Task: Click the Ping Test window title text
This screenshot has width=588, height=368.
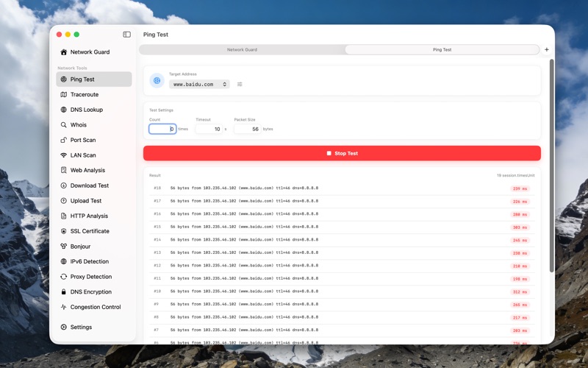Action: click(156, 35)
